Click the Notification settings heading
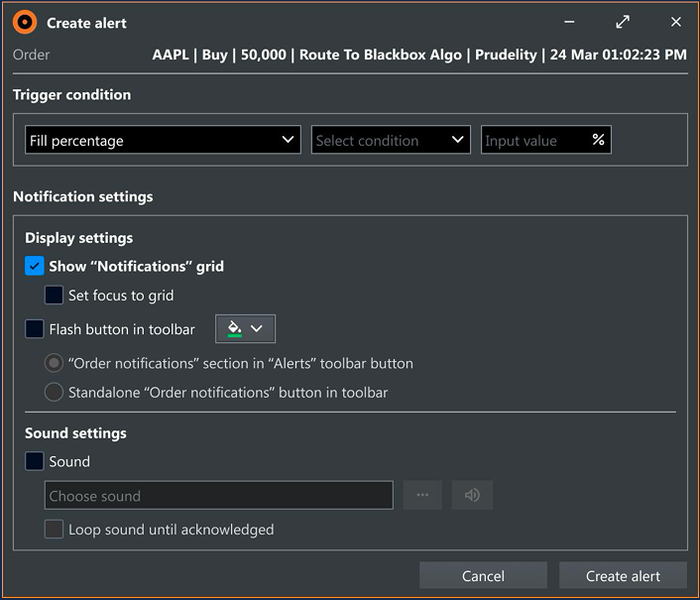 [x=83, y=196]
